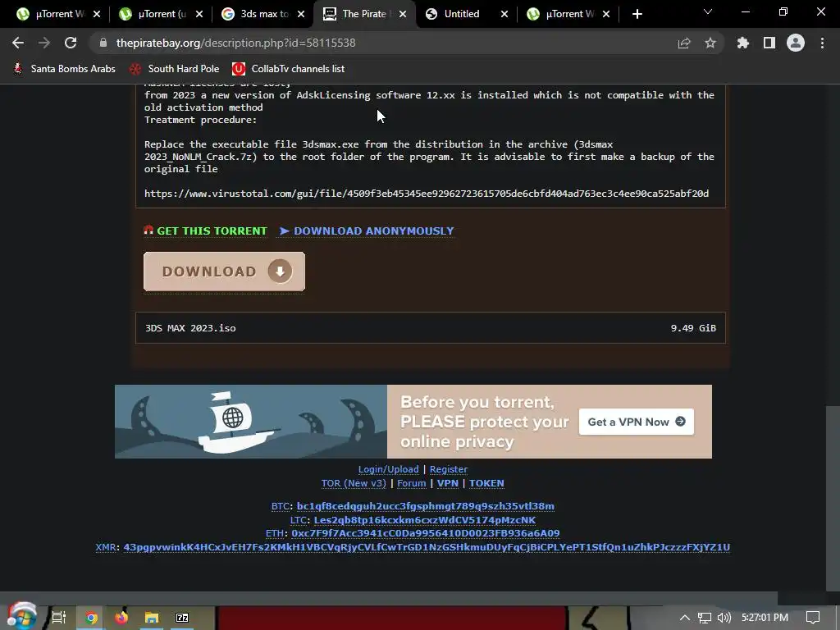Open the Login/Upload link
This screenshot has height=630, width=840.
tap(388, 469)
